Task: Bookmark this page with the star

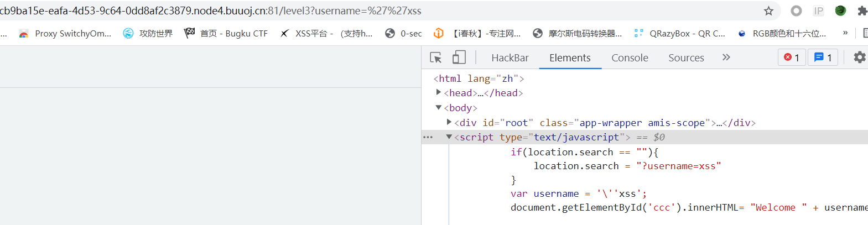Action: pyautogui.click(x=768, y=11)
